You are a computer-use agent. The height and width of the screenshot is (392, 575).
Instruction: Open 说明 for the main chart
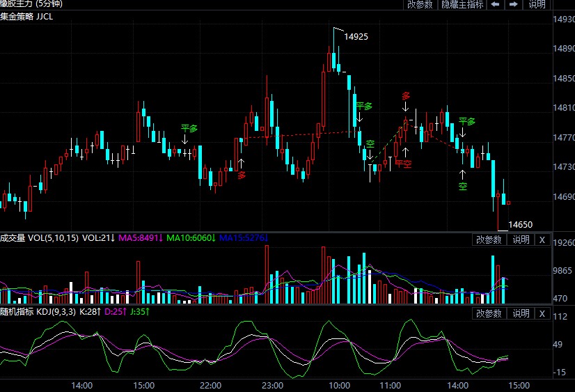[x=537, y=4]
